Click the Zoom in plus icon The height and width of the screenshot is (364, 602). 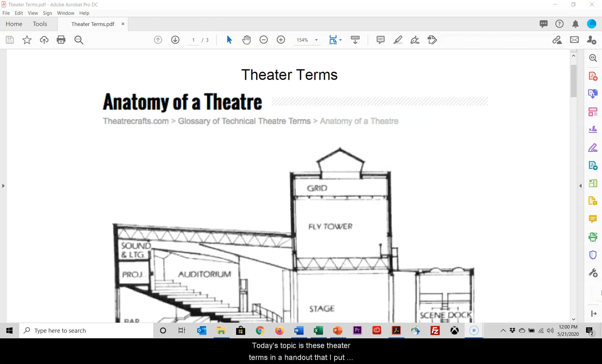coord(281,40)
